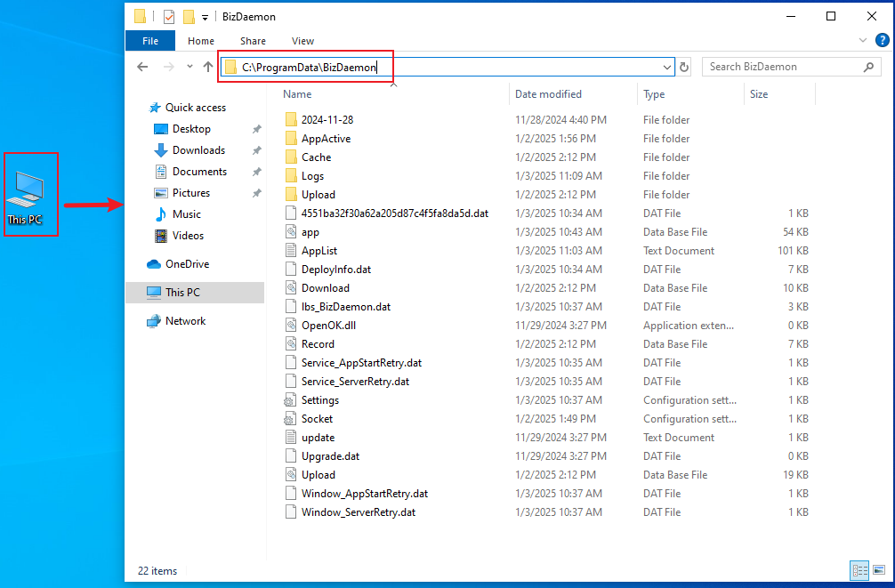Select the 2024-11-28 folder icon
895x588 pixels.
291,119
